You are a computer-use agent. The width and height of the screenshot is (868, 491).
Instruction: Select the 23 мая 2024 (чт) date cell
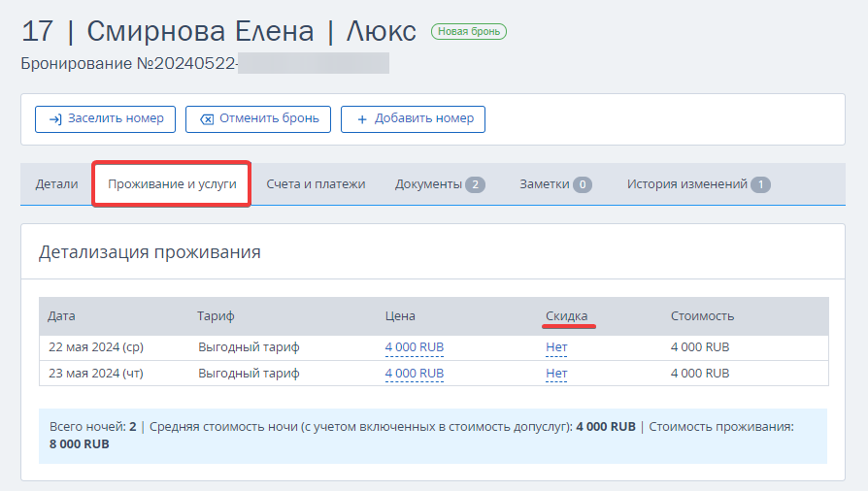(x=96, y=373)
